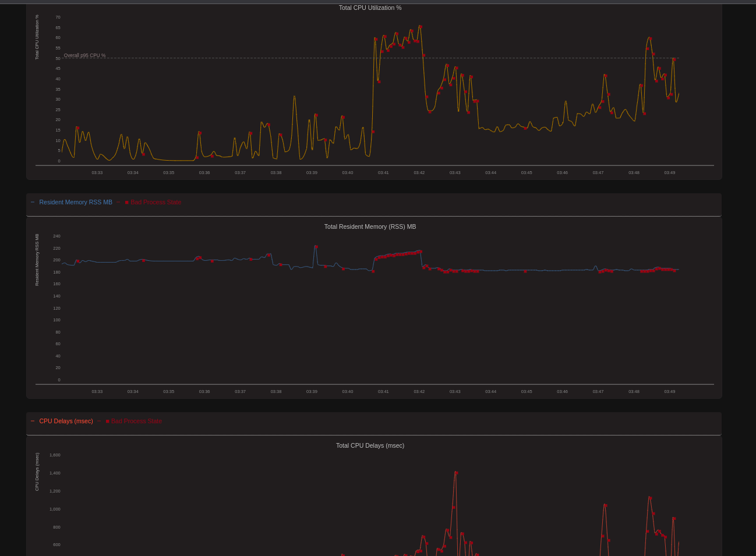
Task: Select the Overall p95 CPU % annotation label
Action: click(84, 55)
